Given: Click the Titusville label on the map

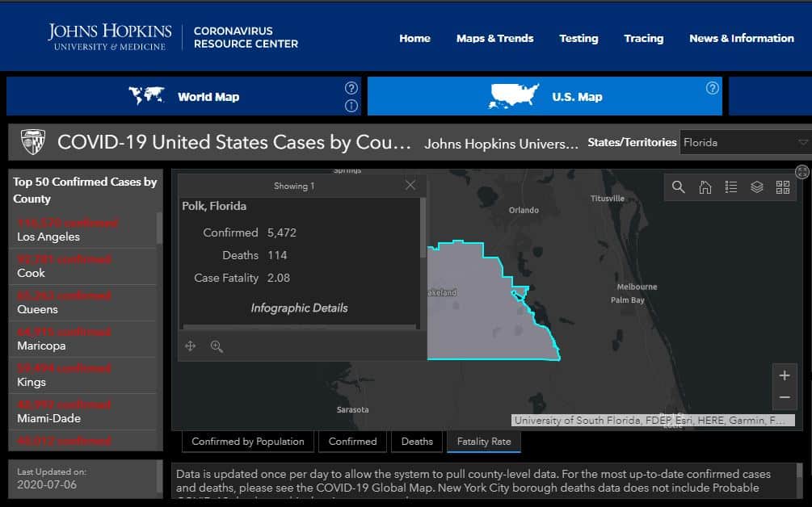Looking at the screenshot, I should point(608,198).
